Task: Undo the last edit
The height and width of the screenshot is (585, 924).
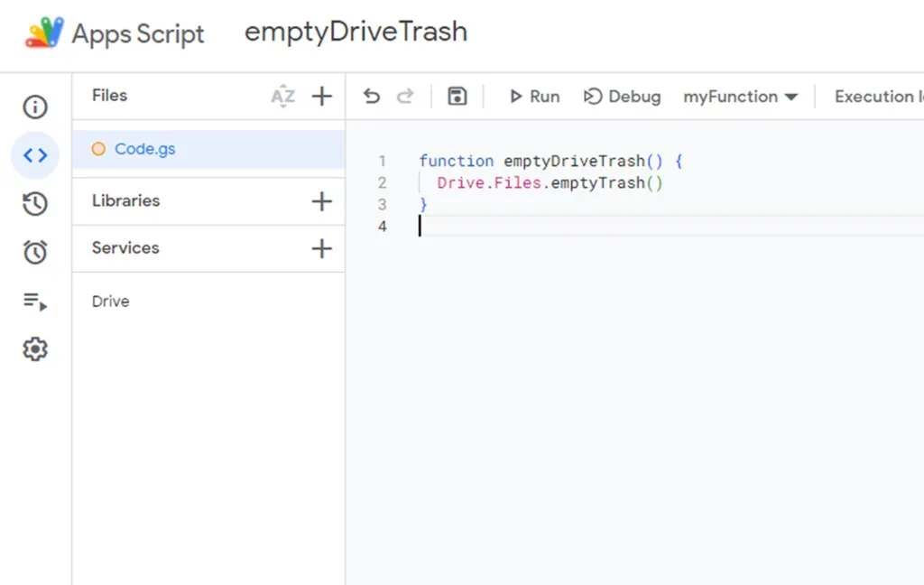Action: tap(371, 96)
